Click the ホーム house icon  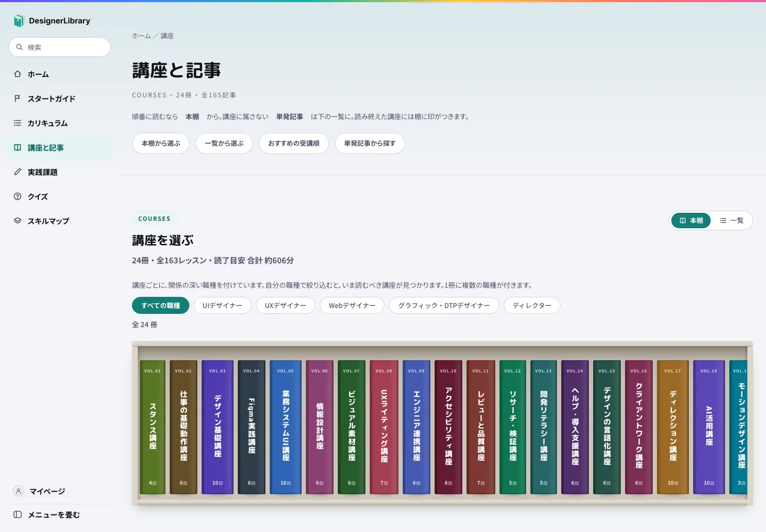[x=18, y=74]
